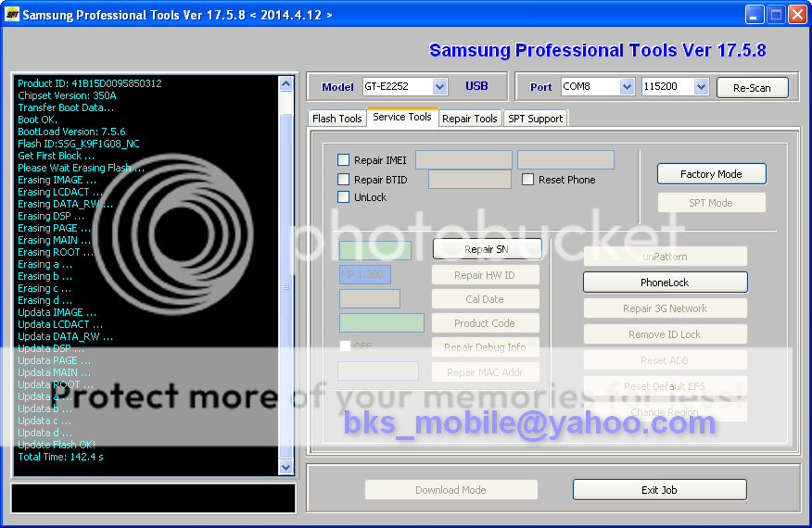812x528 pixels.
Task: Click the Reset Default EFS button
Action: coord(665,385)
